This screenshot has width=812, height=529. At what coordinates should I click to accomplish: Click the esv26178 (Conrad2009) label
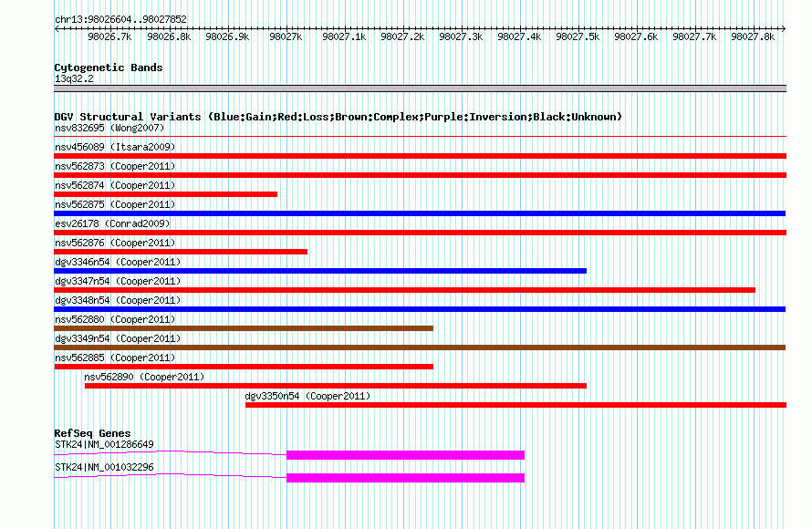pos(112,223)
